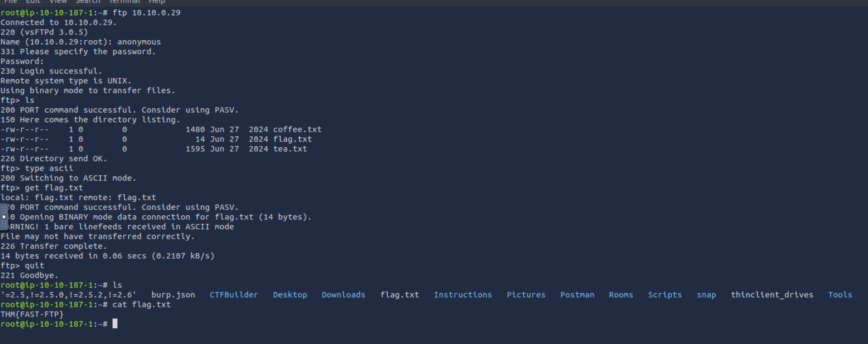Click the Tools directory name
Viewport: 868px width, 344px height.
840,295
